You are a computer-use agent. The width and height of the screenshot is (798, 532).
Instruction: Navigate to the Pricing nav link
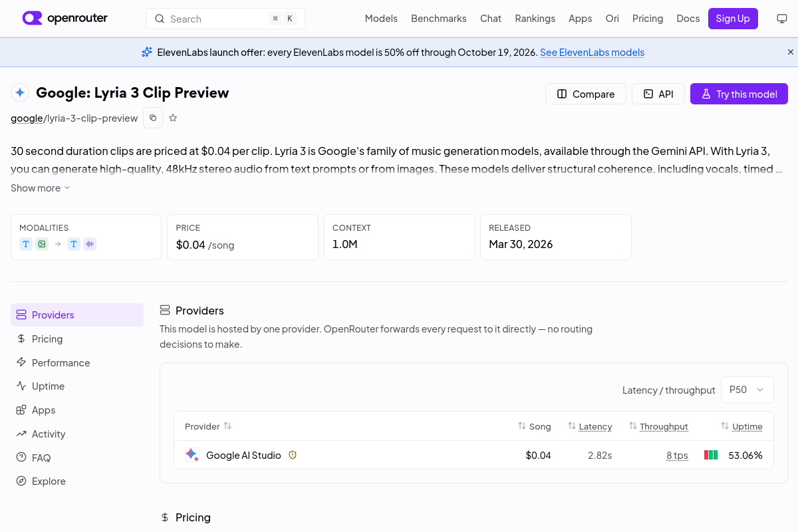coord(648,19)
